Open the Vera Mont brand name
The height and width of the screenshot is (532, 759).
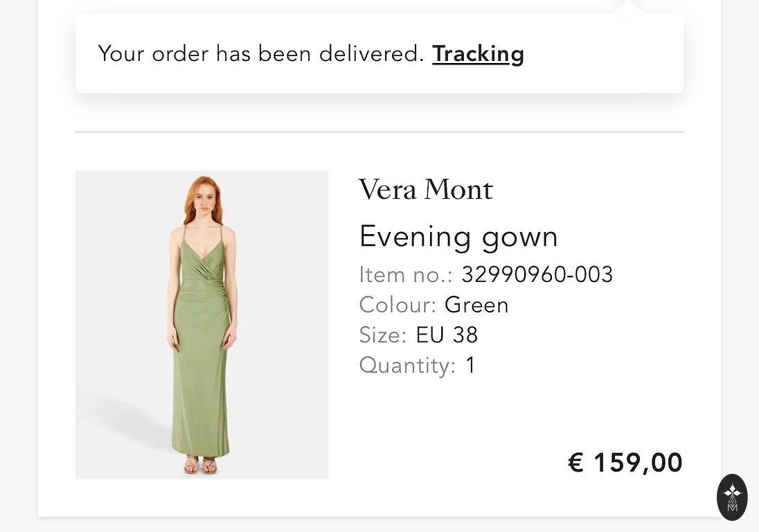coord(425,190)
